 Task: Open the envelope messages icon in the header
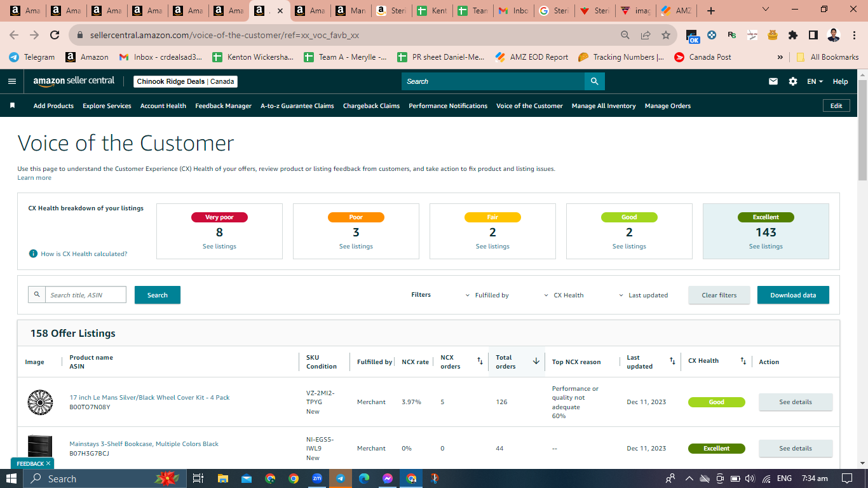[773, 81]
